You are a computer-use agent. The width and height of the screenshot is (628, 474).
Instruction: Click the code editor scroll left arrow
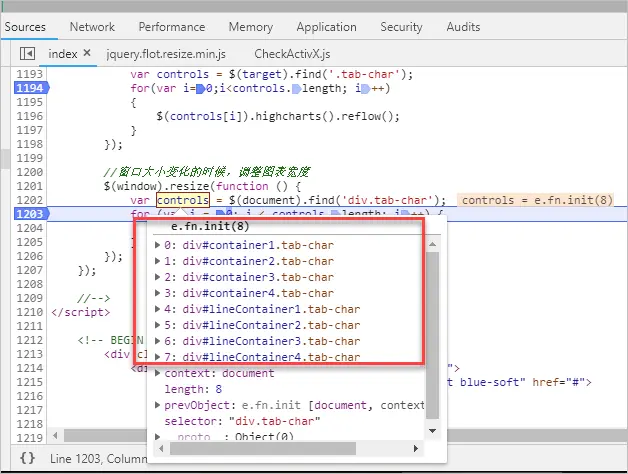55,435
